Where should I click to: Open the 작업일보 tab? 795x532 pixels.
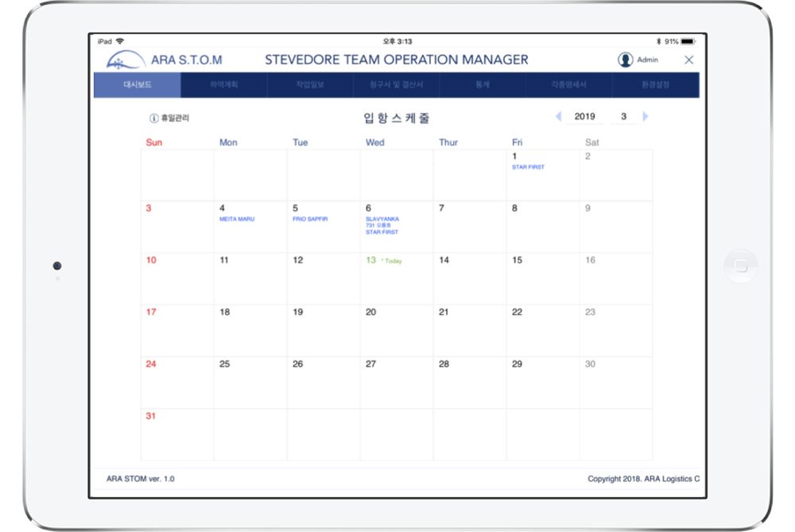click(x=310, y=85)
